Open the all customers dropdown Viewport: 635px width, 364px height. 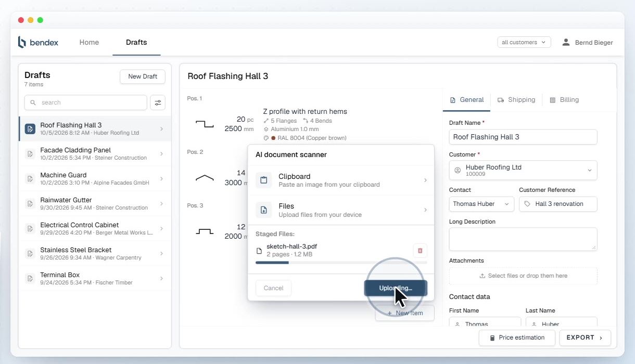(524, 42)
